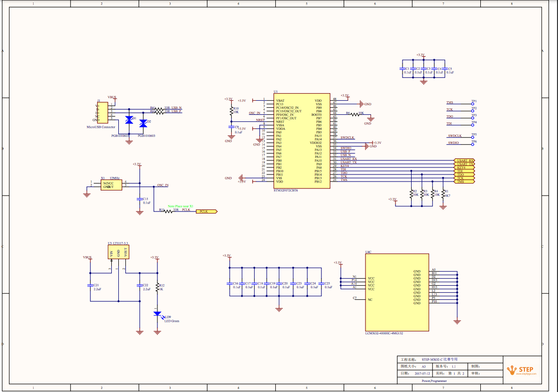Click the '2017-07-12' date in title block
This screenshot has height=392, width=558.
[423, 373]
